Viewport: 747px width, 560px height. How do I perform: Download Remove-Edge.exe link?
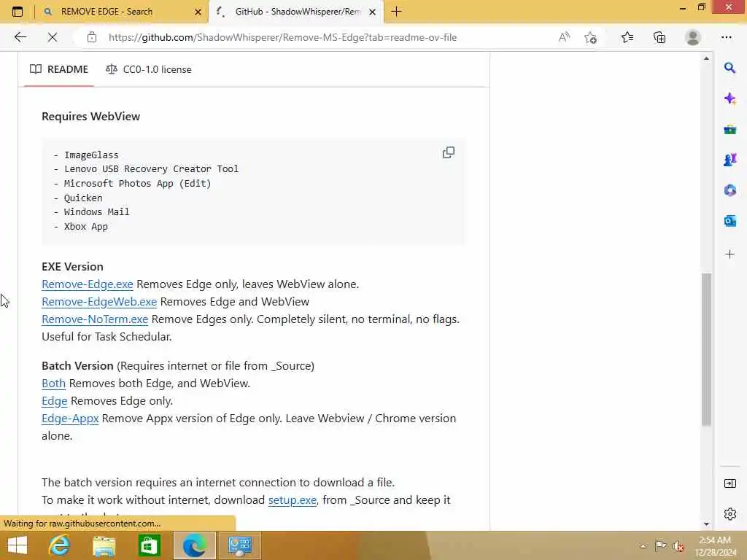point(88,284)
